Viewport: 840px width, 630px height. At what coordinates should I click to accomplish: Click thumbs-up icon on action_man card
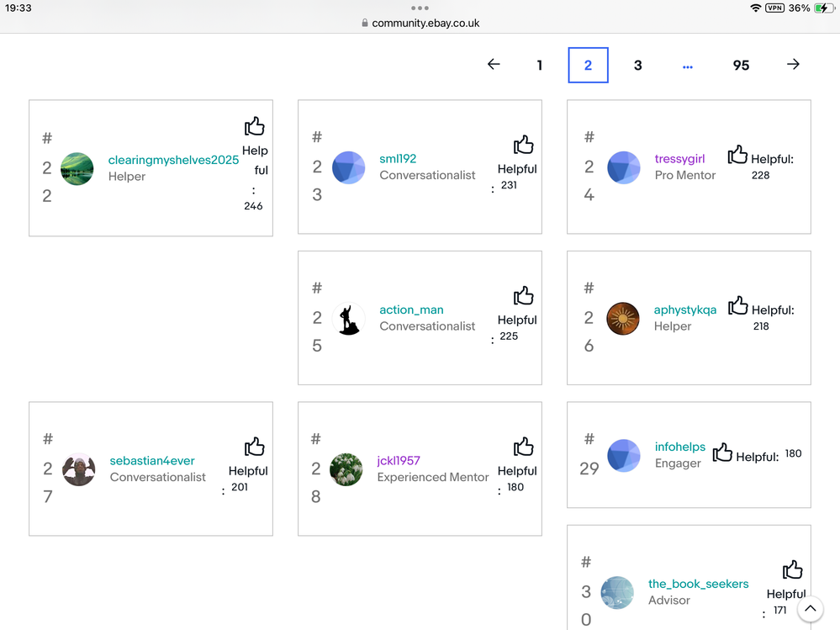(523, 295)
